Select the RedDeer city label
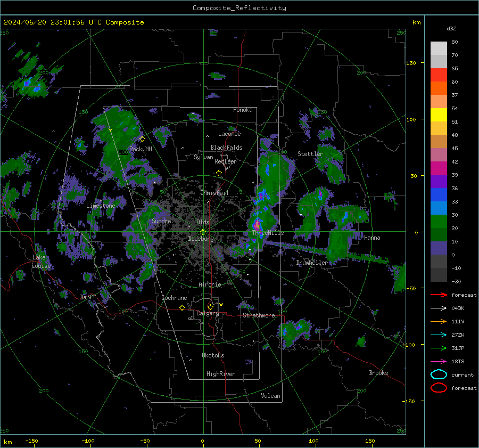This screenshot has height=448, width=479. (226, 161)
